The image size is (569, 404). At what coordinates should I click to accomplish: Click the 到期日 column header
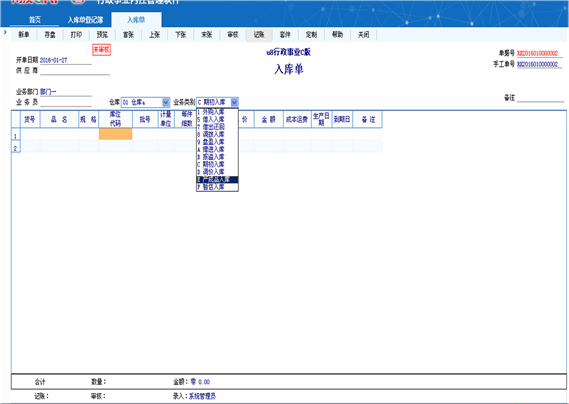tap(342, 119)
